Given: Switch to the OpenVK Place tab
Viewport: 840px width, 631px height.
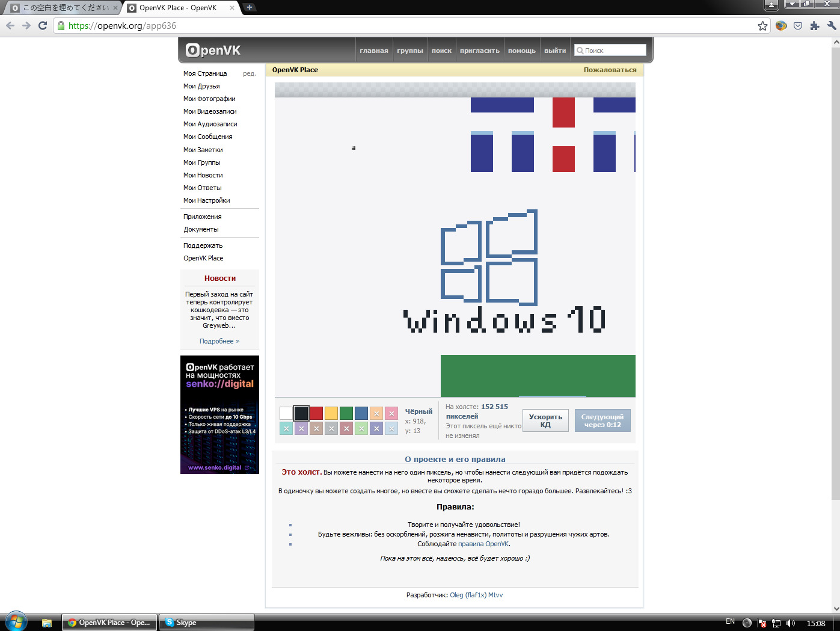Looking at the screenshot, I should [x=180, y=8].
